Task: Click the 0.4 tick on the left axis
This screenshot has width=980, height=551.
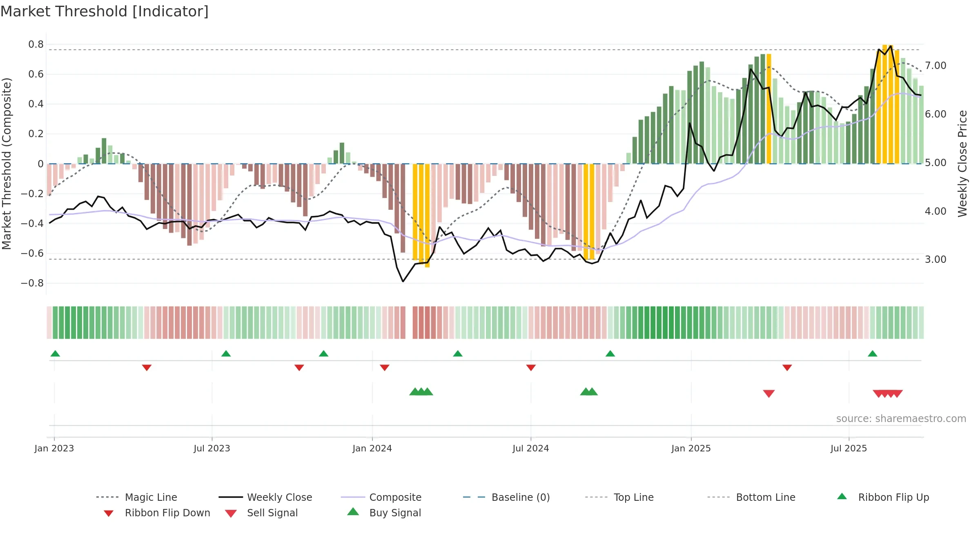Action: 36,104
